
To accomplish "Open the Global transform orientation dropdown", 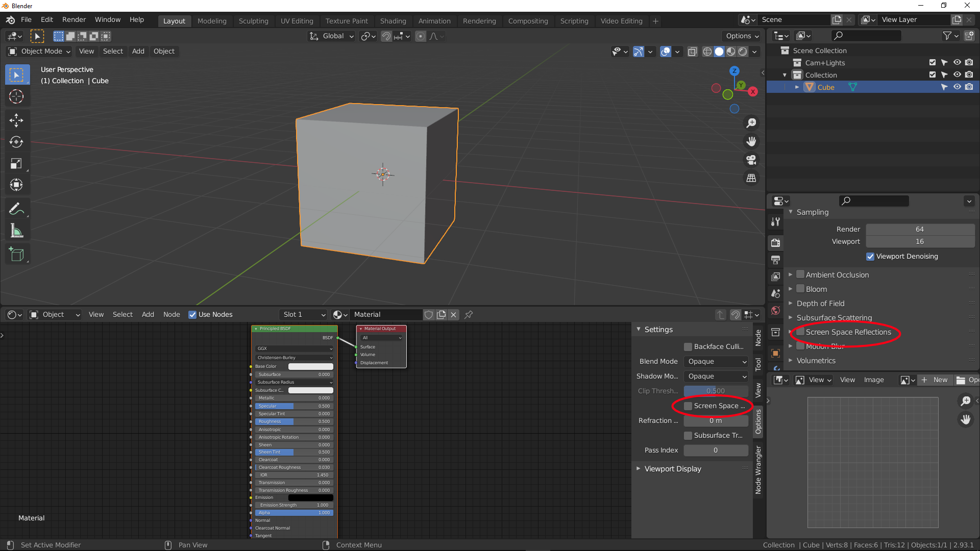I will [331, 36].
